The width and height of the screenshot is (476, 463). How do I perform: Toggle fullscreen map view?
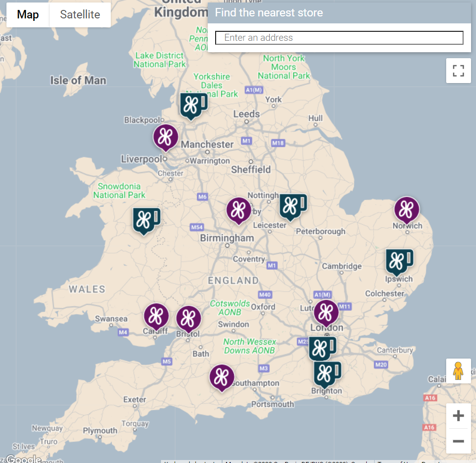(458, 70)
